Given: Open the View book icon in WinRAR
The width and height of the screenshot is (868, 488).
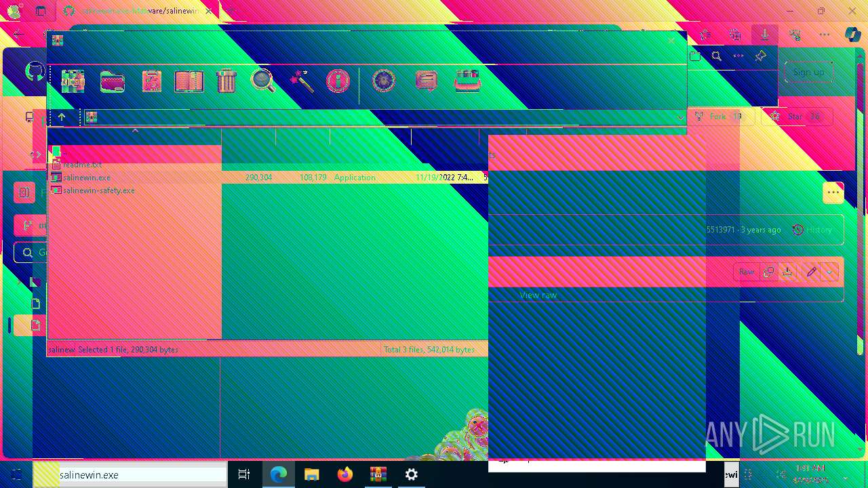Looking at the screenshot, I should pos(189,81).
